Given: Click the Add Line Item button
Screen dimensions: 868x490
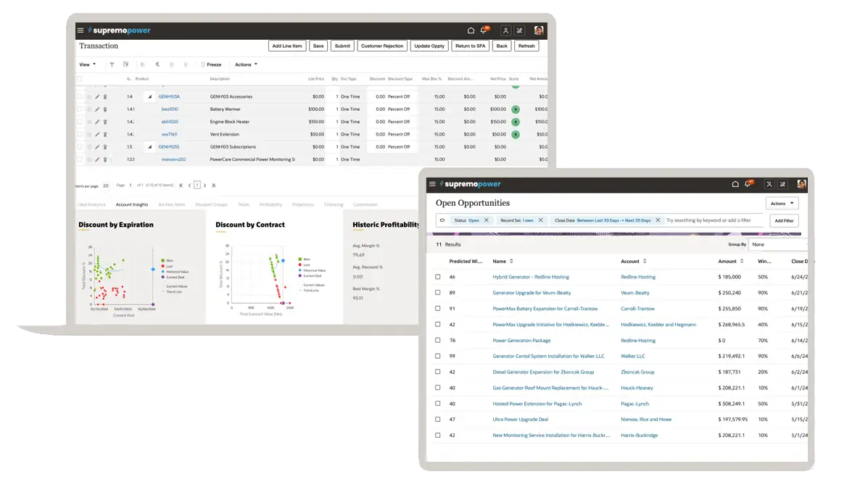Looking at the screenshot, I should point(287,46).
